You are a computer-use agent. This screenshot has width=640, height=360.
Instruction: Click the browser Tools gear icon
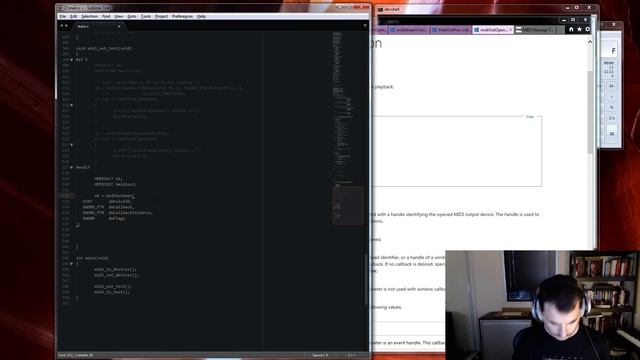588,29
